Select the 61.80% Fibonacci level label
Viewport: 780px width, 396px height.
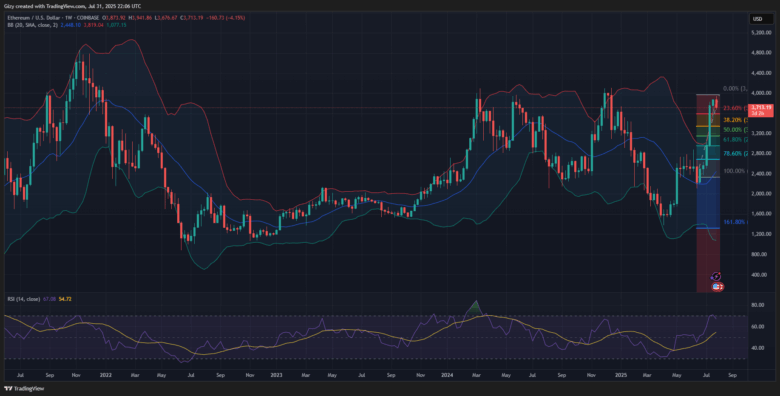734,139
